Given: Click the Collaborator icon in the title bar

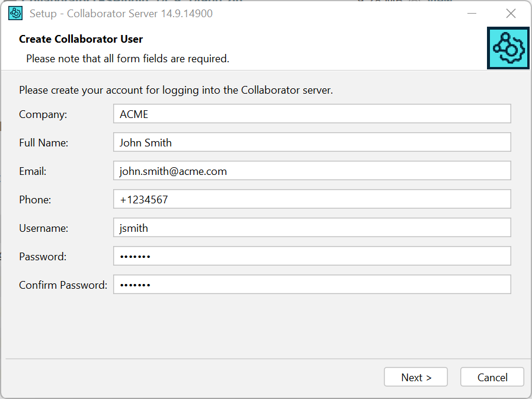Looking at the screenshot, I should (15, 12).
